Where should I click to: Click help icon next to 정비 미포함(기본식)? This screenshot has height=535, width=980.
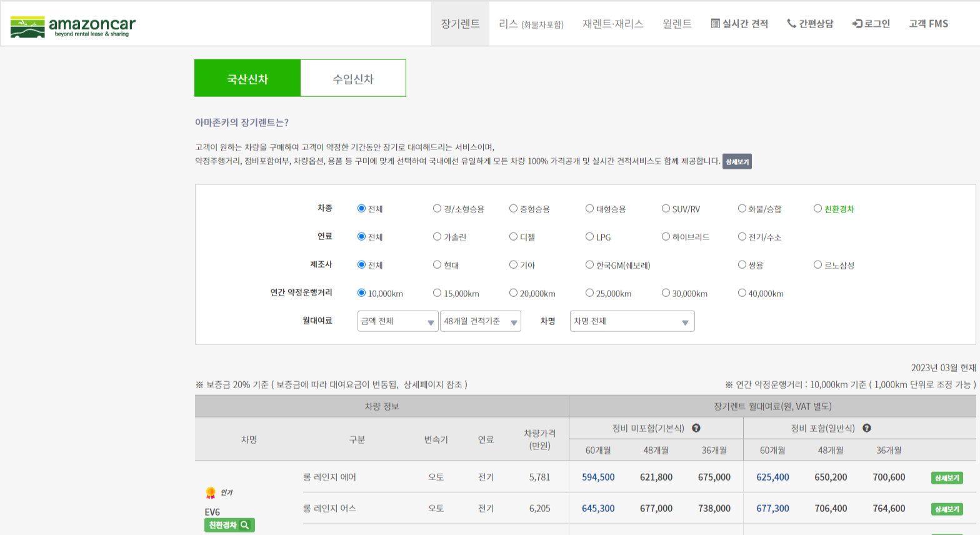[x=696, y=428]
